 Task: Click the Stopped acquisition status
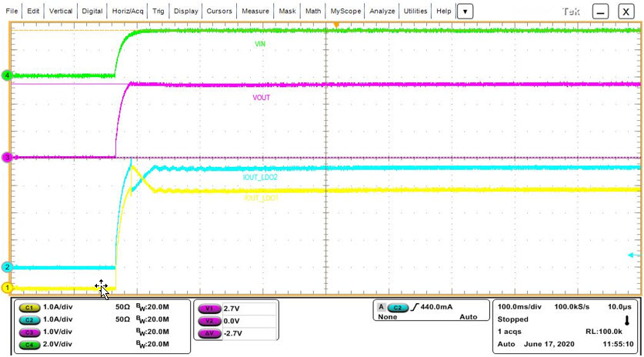coord(512,319)
